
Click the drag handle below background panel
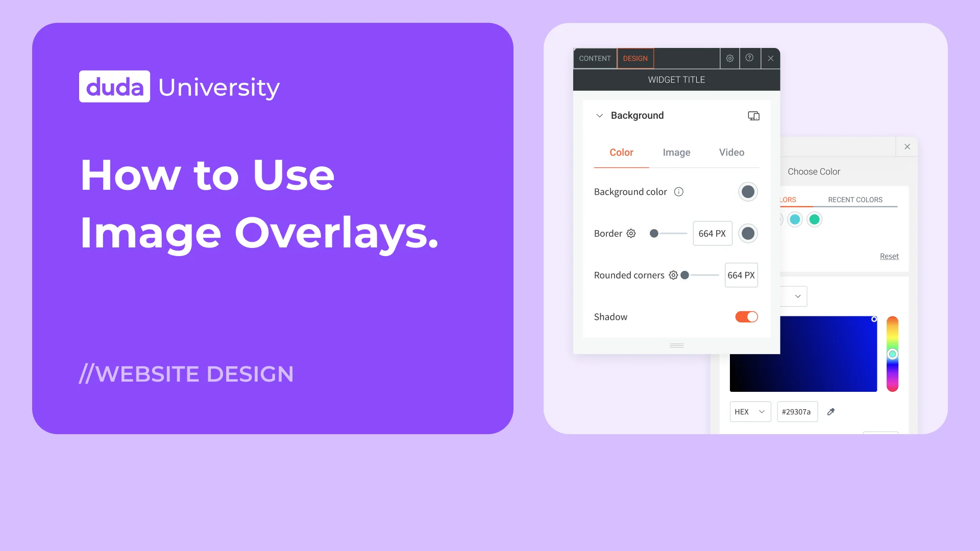[x=676, y=344]
